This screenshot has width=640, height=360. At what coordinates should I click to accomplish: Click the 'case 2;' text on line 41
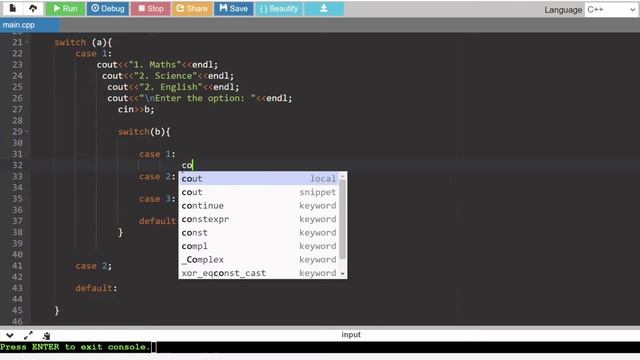[93, 266]
